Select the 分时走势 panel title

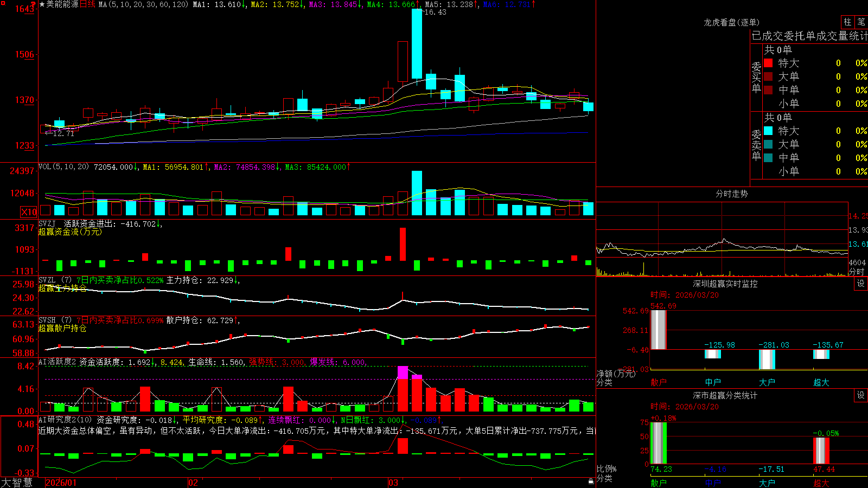coord(731,194)
